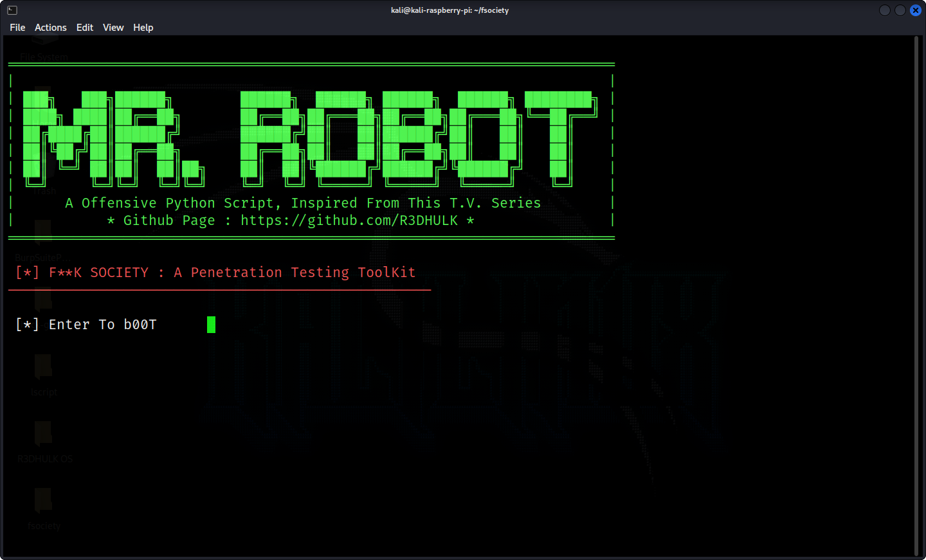
Task: Open the Actions menu
Action: pyautogui.click(x=51, y=28)
